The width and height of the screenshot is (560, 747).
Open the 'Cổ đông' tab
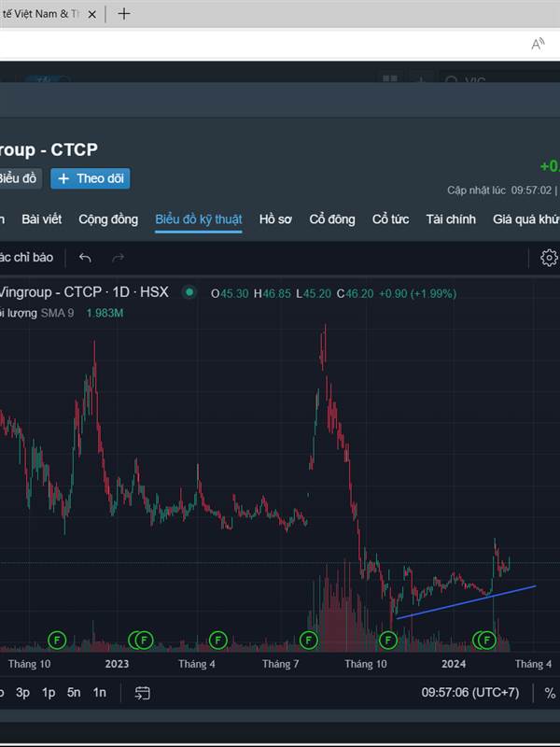coord(332,219)
